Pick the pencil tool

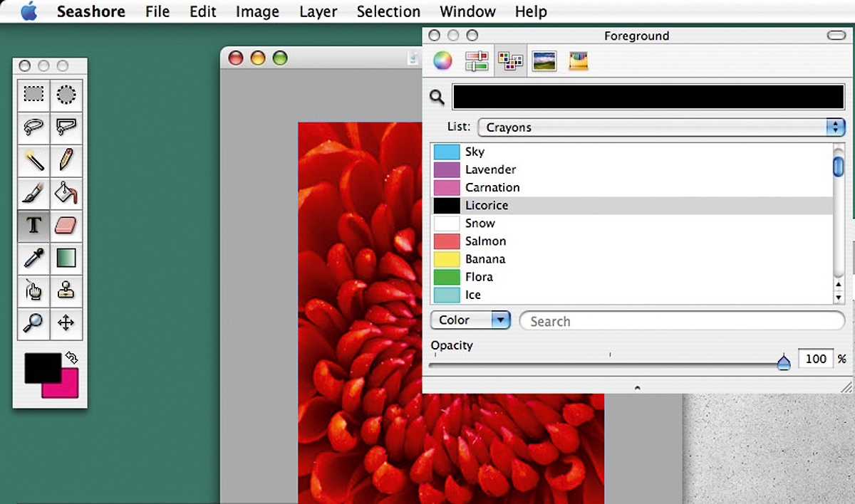coord(66,160)
